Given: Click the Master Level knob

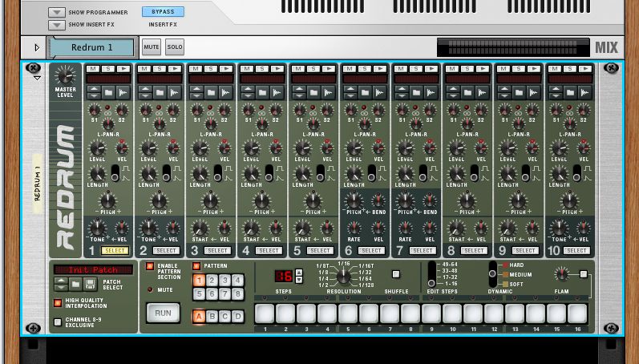Looking at the screenshot, I should (65, 75).
